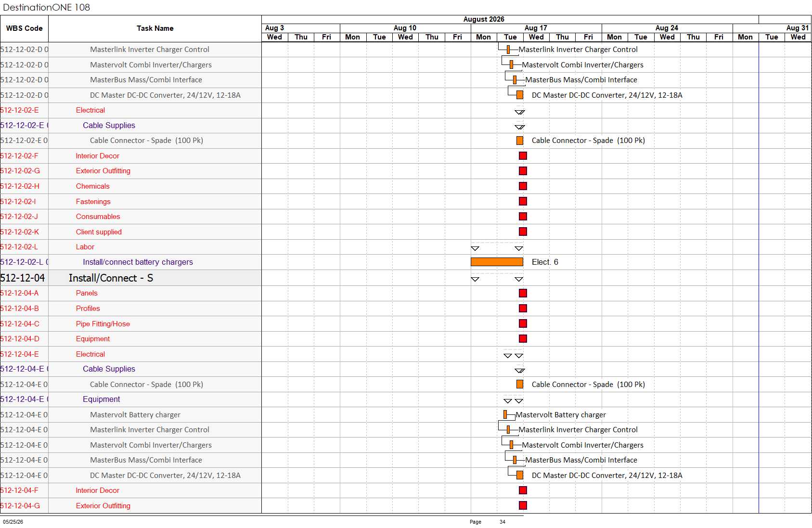Click the orange Mastervolt Battery charger bar
Viewport: 812px width, 528px height.
pos(505,414)
